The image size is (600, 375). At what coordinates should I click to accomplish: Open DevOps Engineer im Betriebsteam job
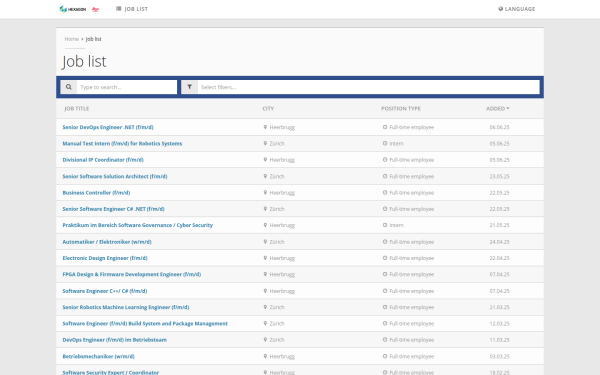(x=114, y=340)
